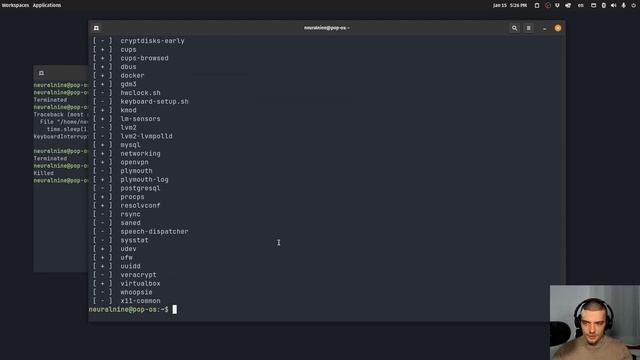
Task: Click the new tab icon in front terminal
Action: pos(96,28)
